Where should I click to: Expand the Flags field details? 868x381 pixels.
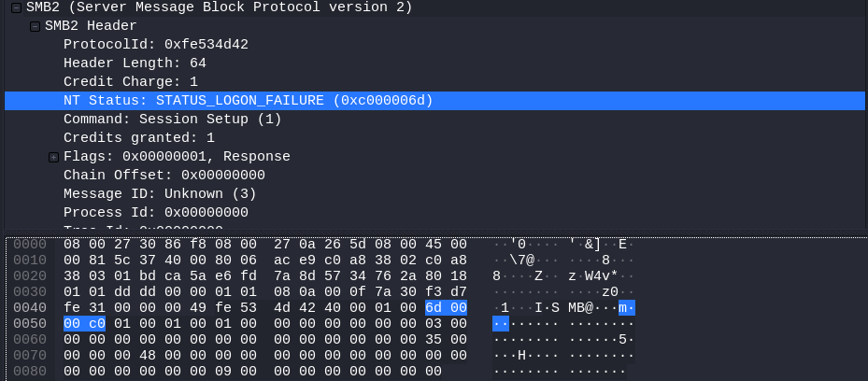click(54, 157)
